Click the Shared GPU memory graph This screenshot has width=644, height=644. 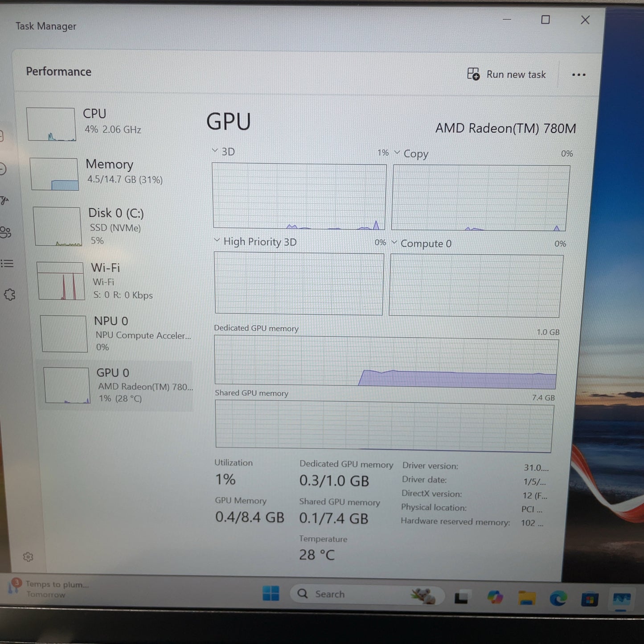pyautogui.click(x=384, y=426)
